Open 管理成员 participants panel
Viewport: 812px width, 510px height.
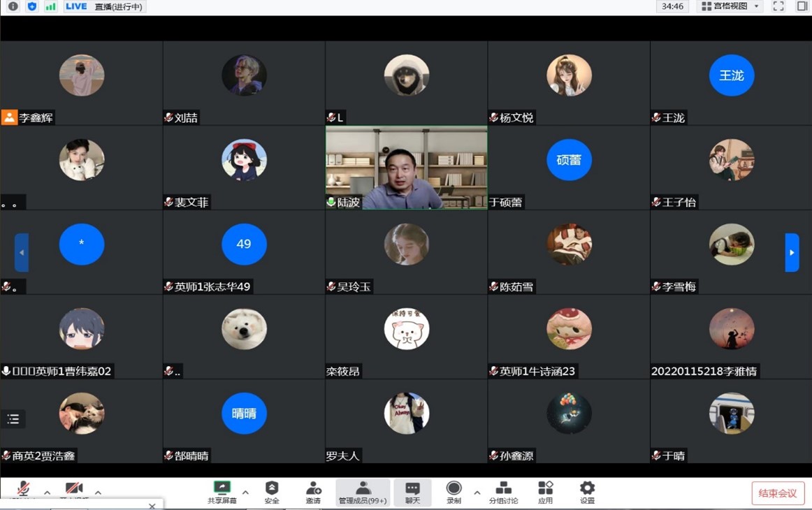pyautogui.click(x=363, y=491)
